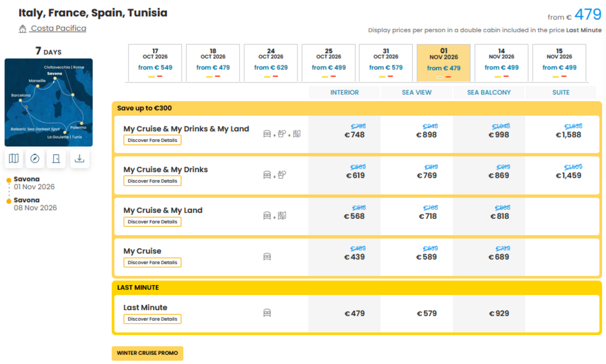Click the cruise route map thumbnail
The width and height of the screenshot is (606, 364).
49,102
